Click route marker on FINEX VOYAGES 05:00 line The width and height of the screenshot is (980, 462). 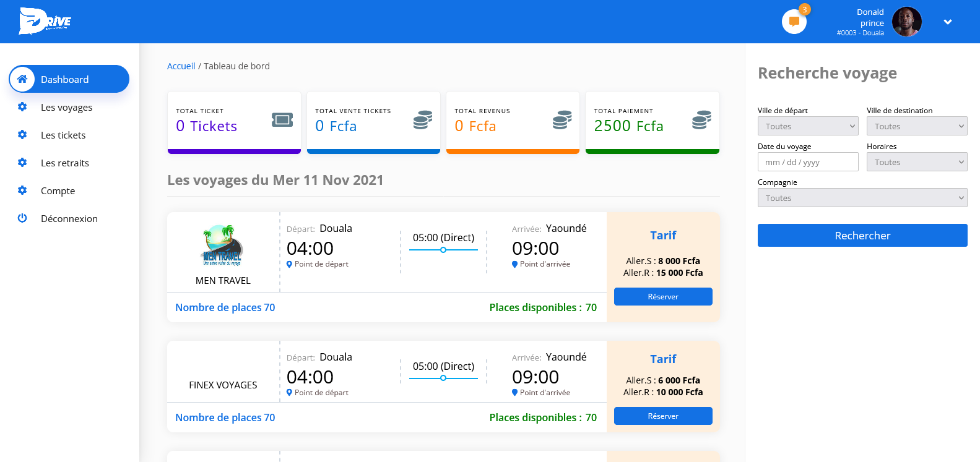click(443, 378)
